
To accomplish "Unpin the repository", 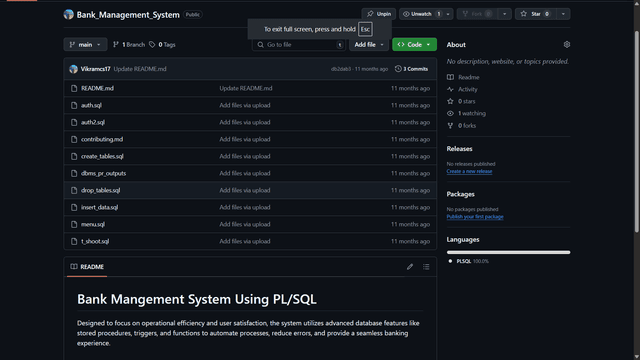I will (378, 14).
